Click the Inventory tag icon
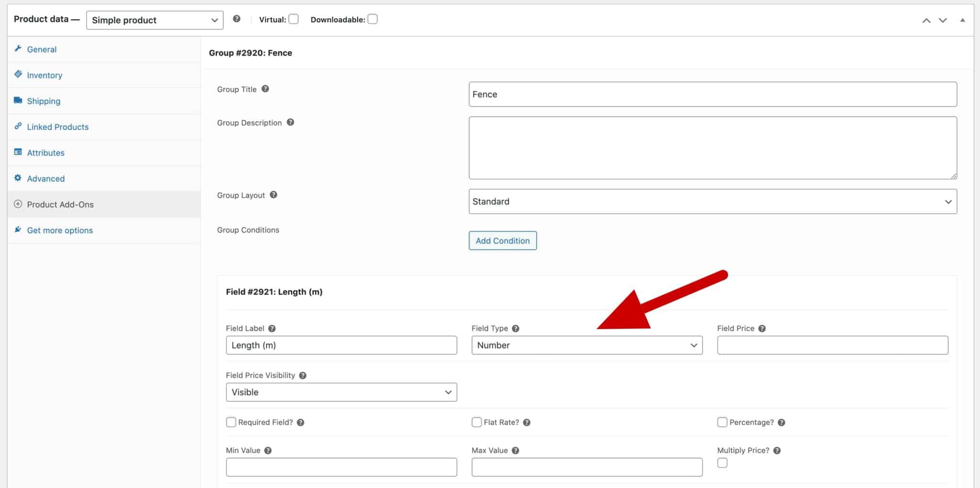 pyautogui.click(x=18, y=75)
